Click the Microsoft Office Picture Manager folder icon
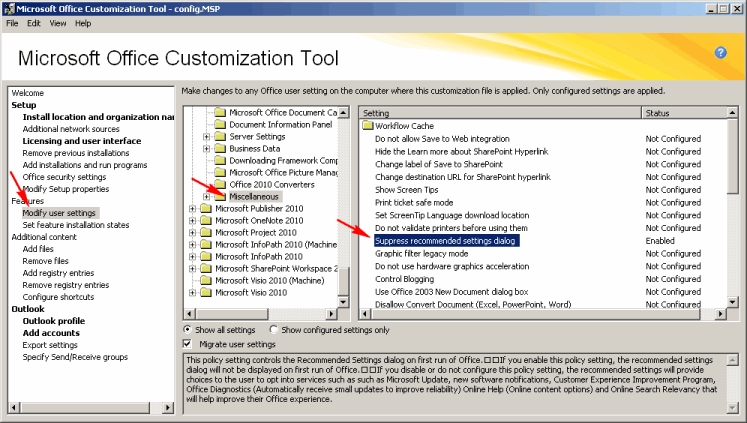This screenshot has width=747, height=423. tap(220, 172)
